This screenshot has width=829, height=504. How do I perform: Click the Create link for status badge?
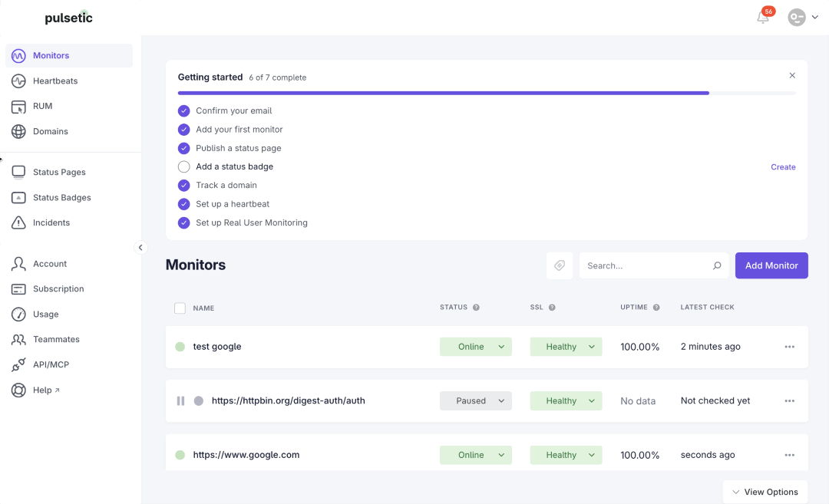[783, 167]
